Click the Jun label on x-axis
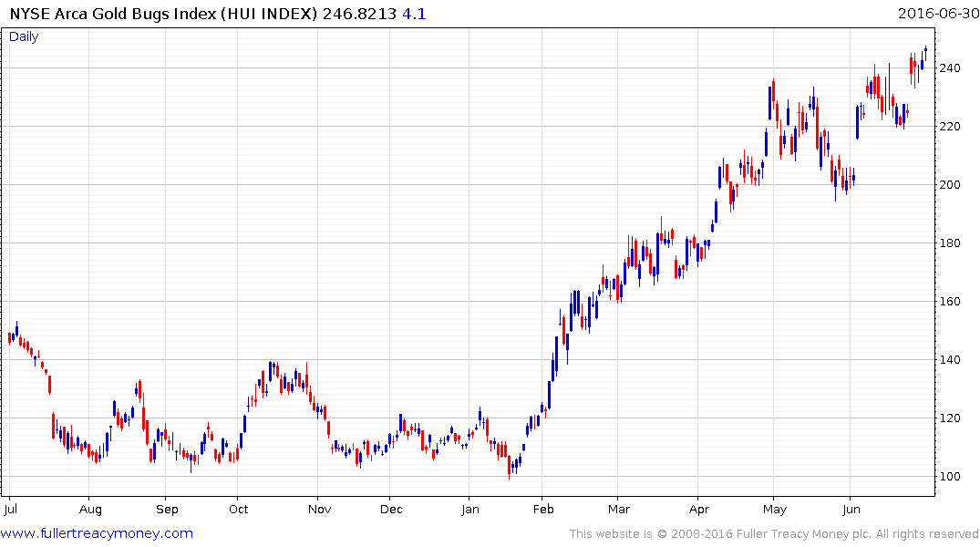980x547 pixels. tap(851, 509)
